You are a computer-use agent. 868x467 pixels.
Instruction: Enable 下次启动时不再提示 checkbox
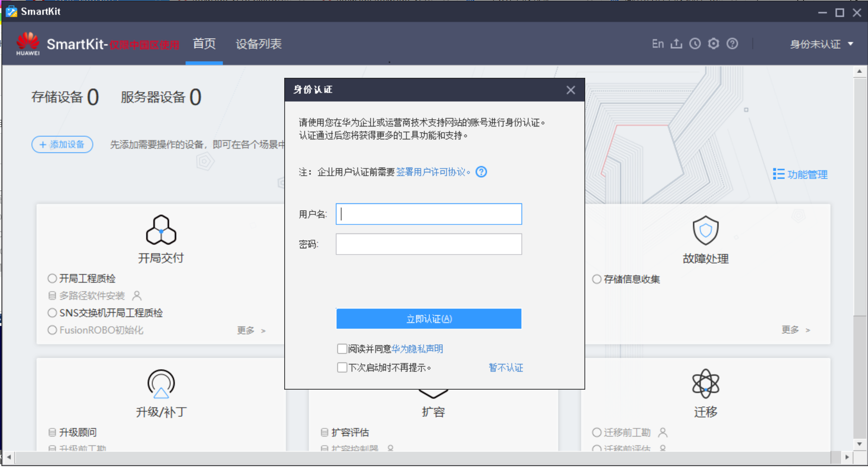pyautogui.click(x=342, y=367)
